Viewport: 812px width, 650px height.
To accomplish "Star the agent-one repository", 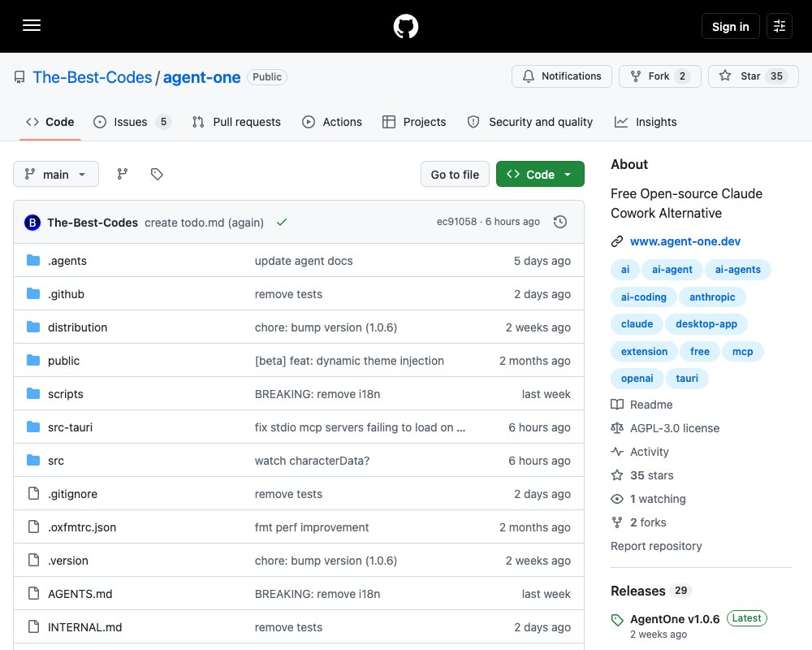I will tap(753, 76).
